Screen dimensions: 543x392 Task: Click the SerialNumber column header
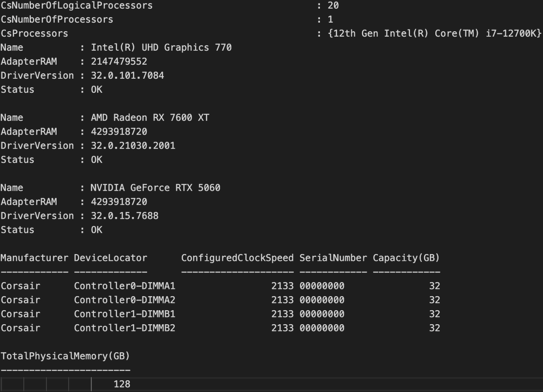(333, 258)
